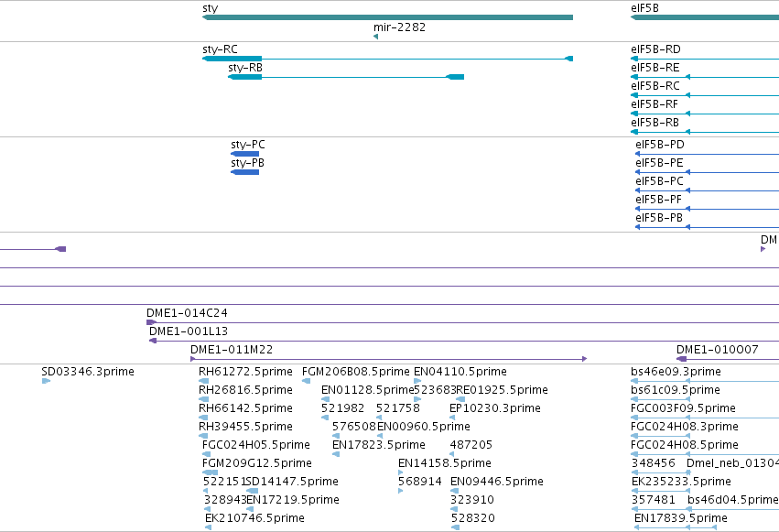Select the eIF5B gene bar

[705, 17]
